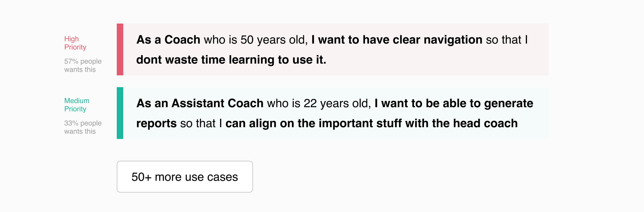
Task: Click '57% people wants this' text
Action: [x=83, y=65]
